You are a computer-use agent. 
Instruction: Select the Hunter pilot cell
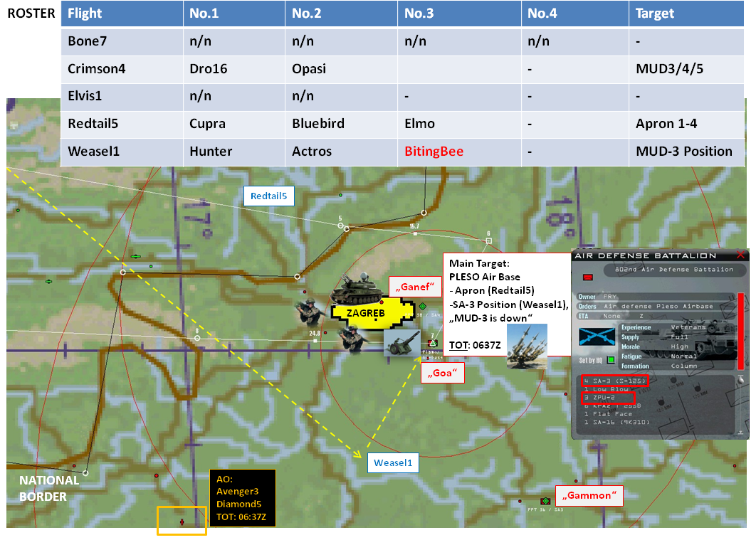click(233, 152)
